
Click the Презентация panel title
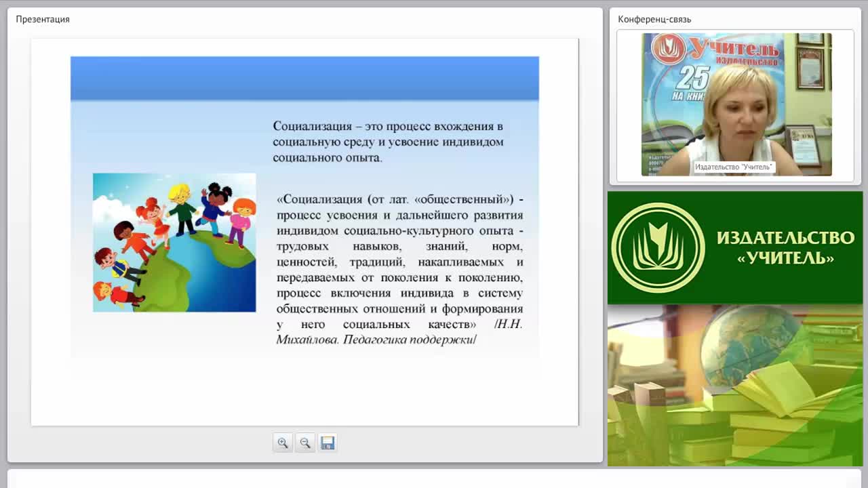tap(43, 19)
